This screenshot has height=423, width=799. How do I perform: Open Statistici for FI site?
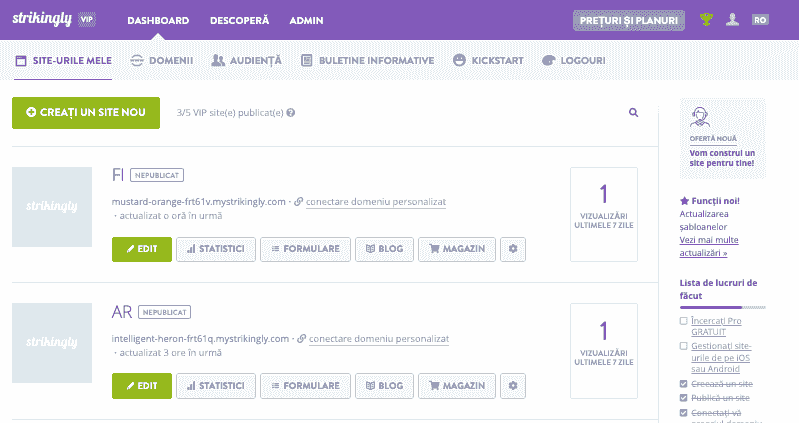(216, 249)
